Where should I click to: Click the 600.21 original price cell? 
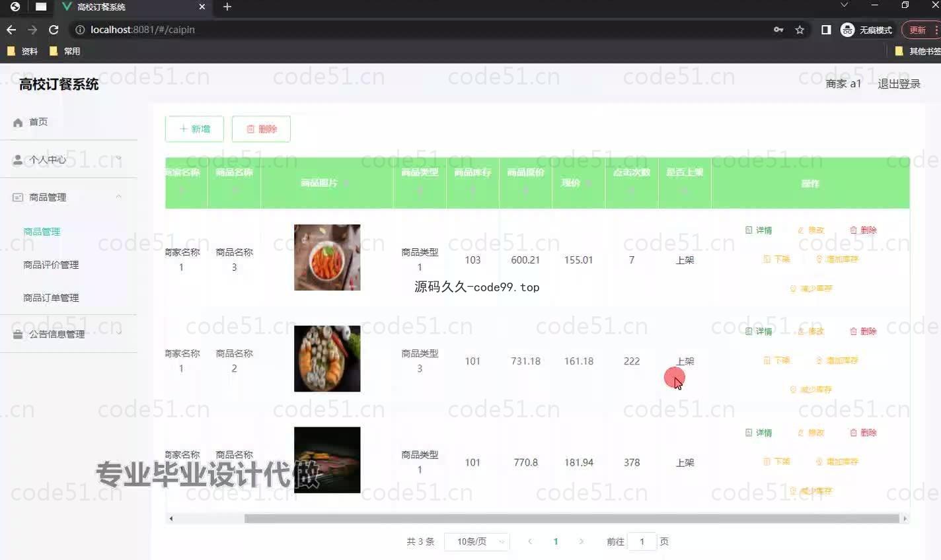tap(525, 260)
